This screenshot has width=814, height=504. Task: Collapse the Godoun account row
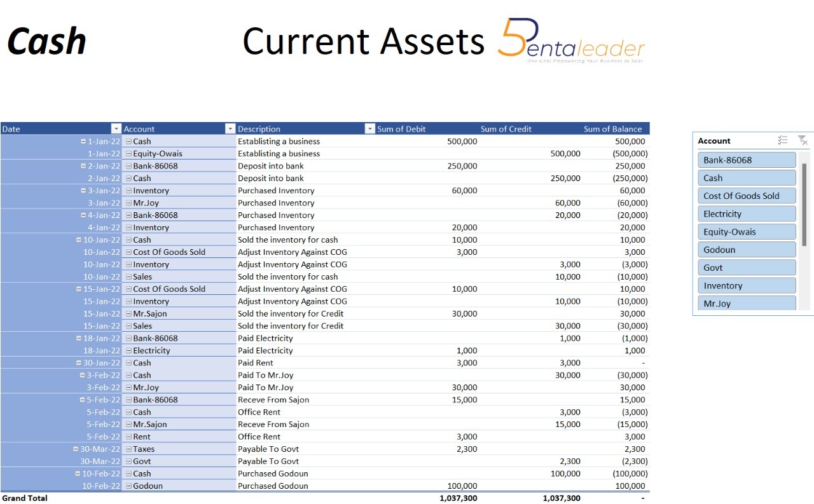(x=128, y=486)
